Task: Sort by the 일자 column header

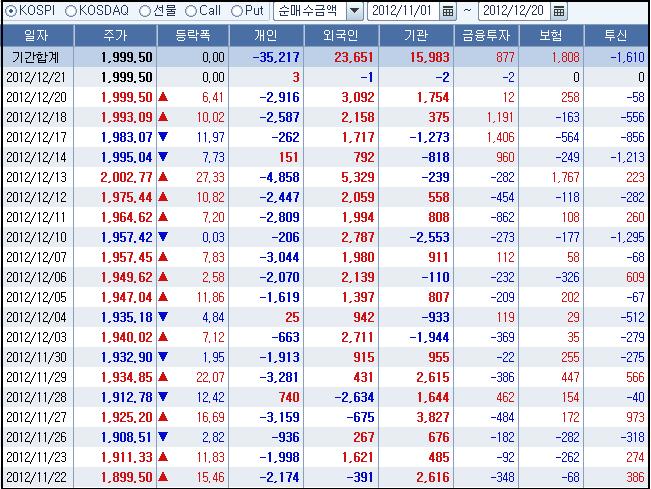Action: (38, 36)
